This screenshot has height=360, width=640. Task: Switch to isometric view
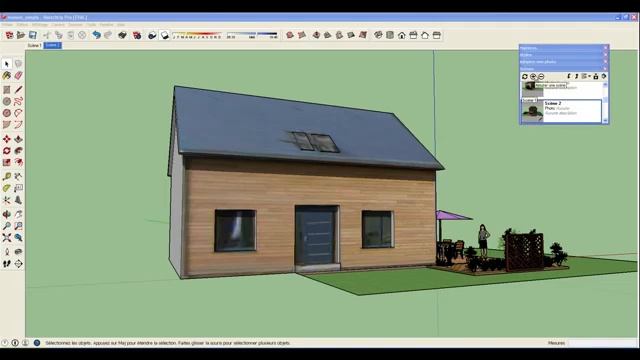[x=378, y=35]
